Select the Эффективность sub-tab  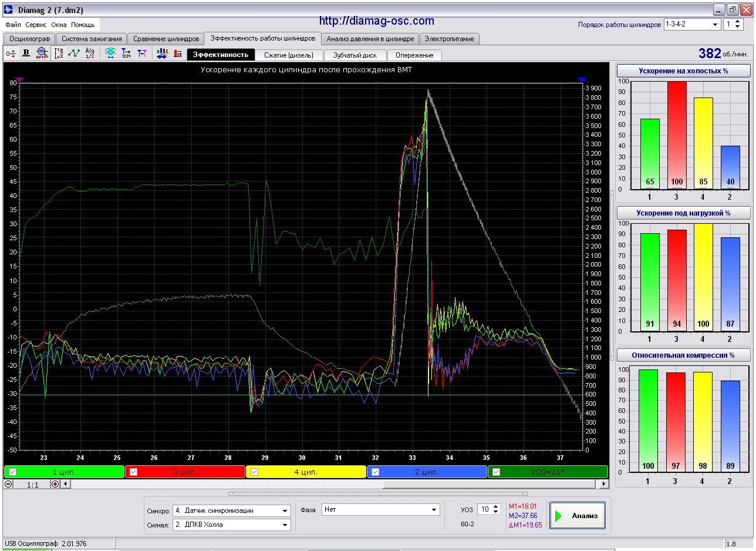coord(221,55)
